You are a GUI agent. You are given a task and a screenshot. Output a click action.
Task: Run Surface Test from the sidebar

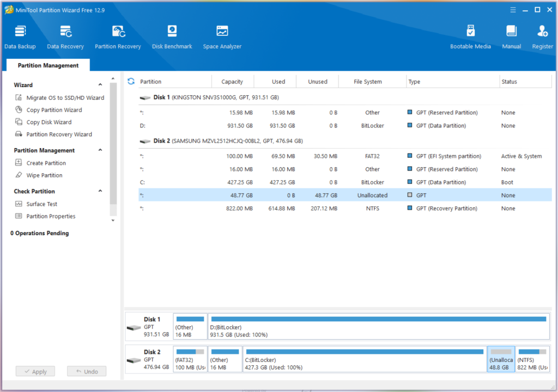(42, 204)
